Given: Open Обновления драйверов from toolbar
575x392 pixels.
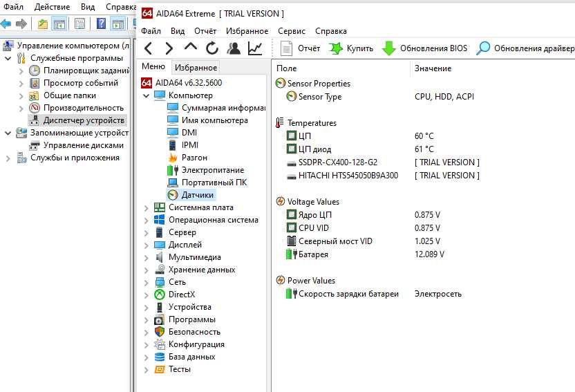Looking at the screenshot, I should pos(525,48).
